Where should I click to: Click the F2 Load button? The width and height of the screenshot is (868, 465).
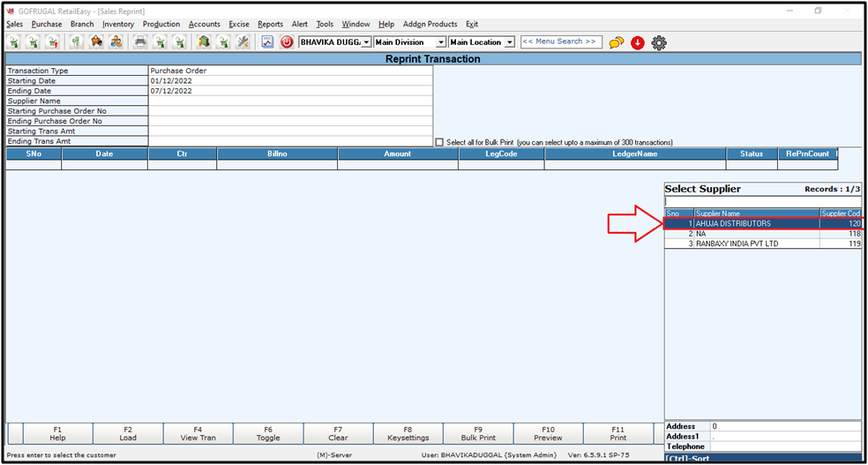pyautogui.click(x=128, y=433)
